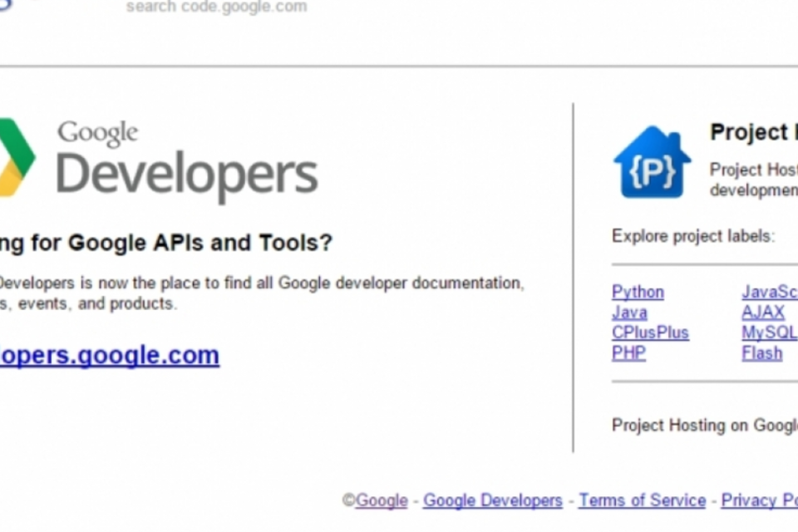Open the Flash project label
The height and width of the screenshot is (532, 798).
pos(762,352)
